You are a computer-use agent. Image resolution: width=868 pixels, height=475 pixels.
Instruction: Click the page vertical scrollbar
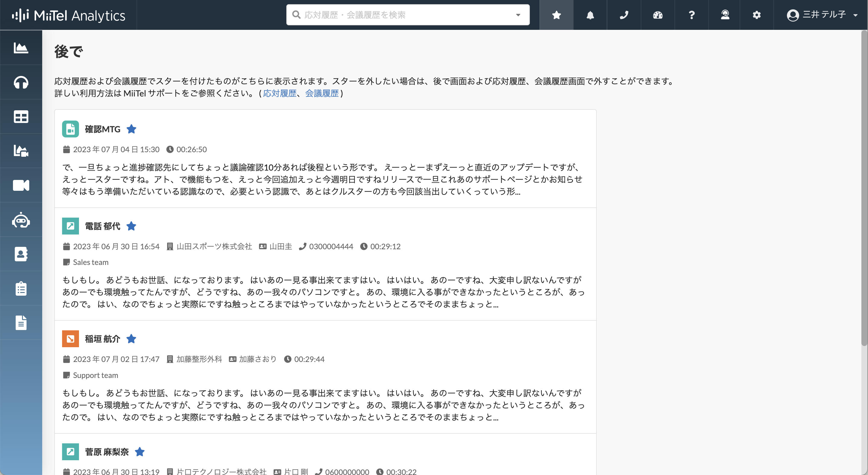(864, 188)
